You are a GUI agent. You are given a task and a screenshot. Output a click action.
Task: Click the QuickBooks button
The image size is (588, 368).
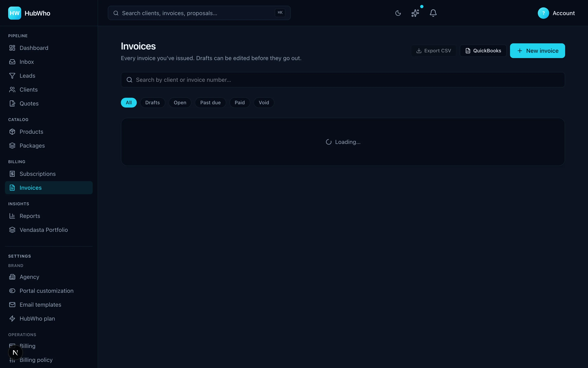(483, 51)
